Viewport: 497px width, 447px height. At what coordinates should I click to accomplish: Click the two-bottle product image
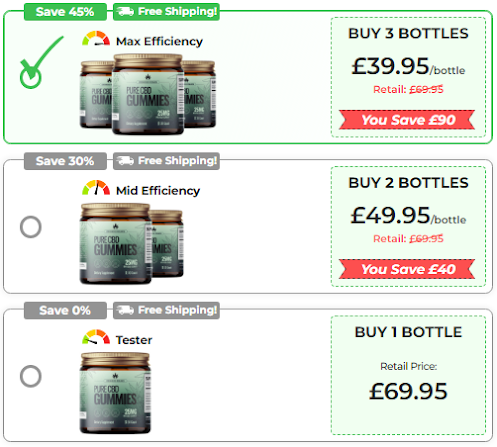pyautogui.click(x=132, y=244)
